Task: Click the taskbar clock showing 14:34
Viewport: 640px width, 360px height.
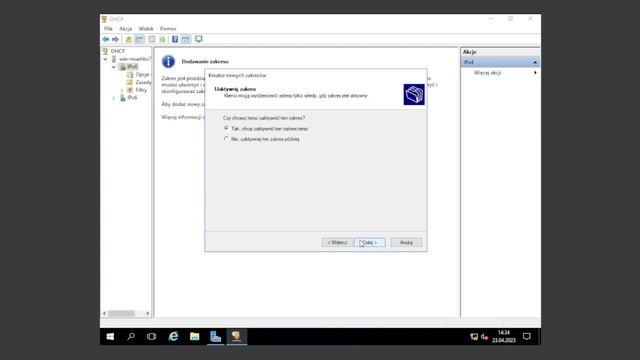Action: [x=504, y=337]
